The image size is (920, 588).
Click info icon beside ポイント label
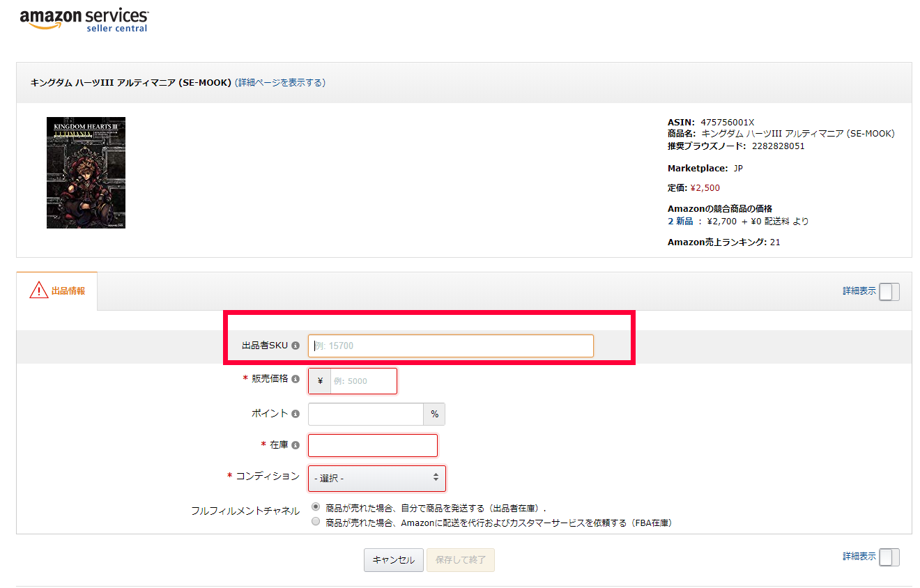click(296, 414)
